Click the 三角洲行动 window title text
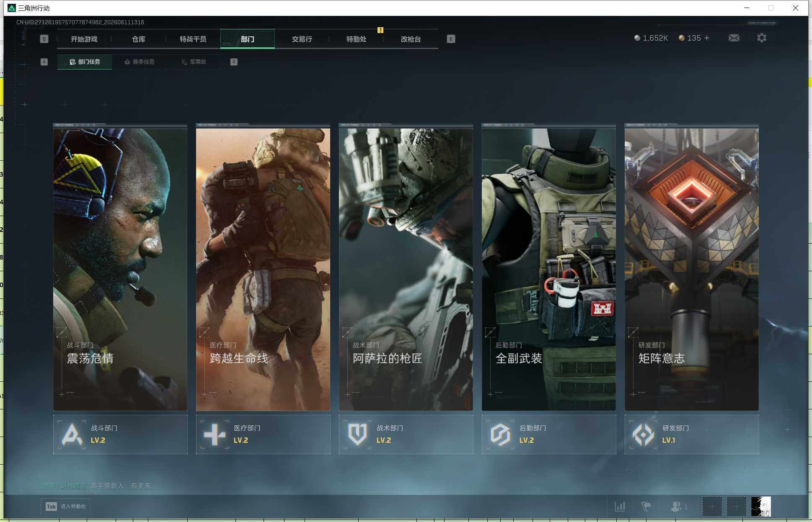Screen dimensions: 812x522 pos(34,8)
